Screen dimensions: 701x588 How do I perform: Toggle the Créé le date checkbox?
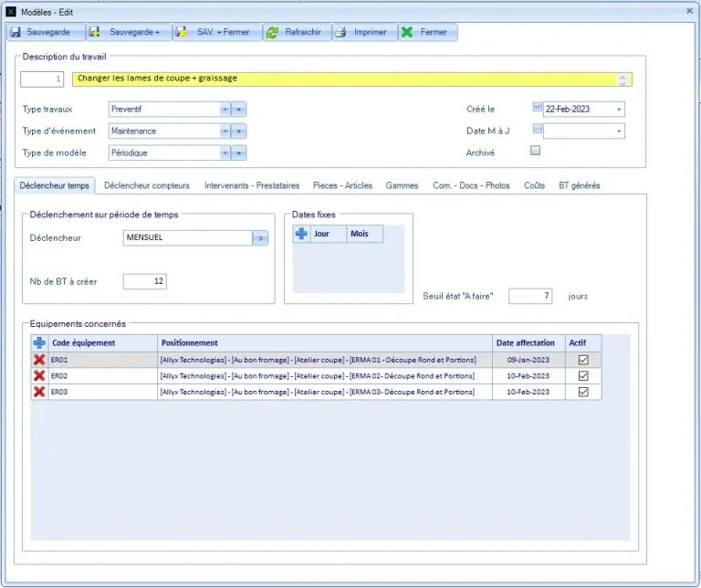pos(538,107)
